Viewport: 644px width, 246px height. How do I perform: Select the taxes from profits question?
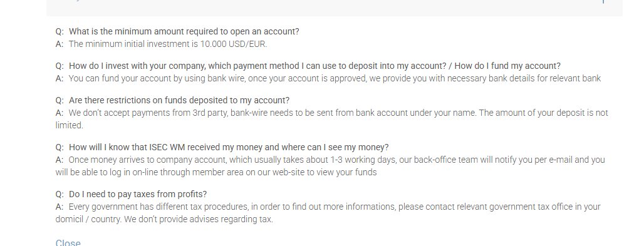click(x=138, y=194)
